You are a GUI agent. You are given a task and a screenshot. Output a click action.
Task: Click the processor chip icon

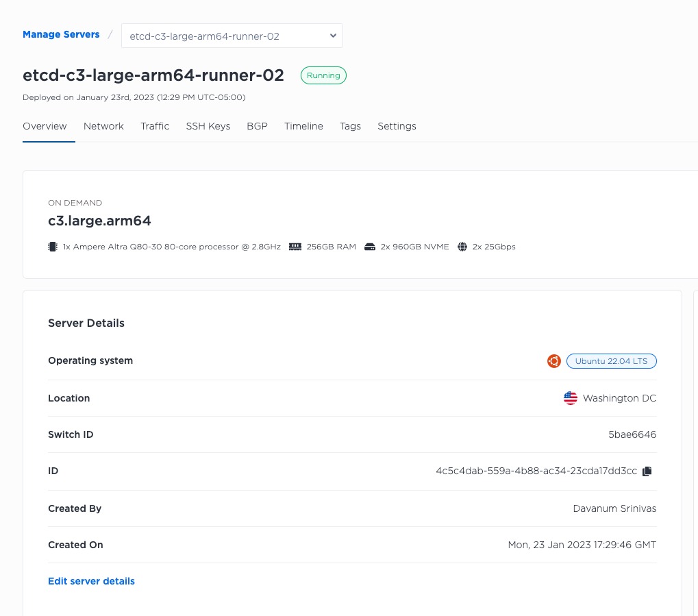[53, 246]
